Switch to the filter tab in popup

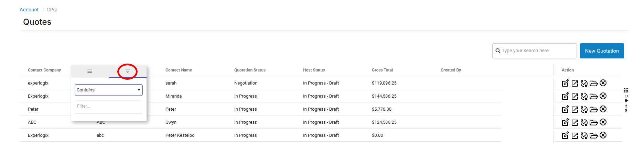point(128,71)
